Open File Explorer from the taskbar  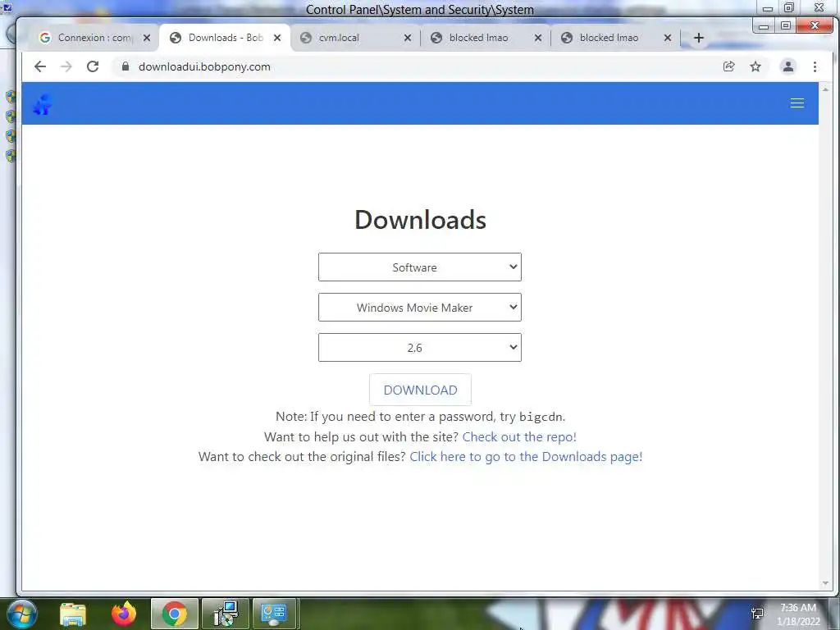tap(73, 614)
